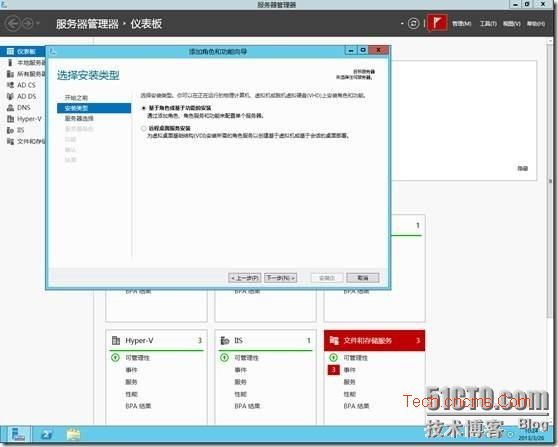This screenshot has width=558, height=447.
Task: Select 本地服务器 in the sidebar
Action: point(26,63)
